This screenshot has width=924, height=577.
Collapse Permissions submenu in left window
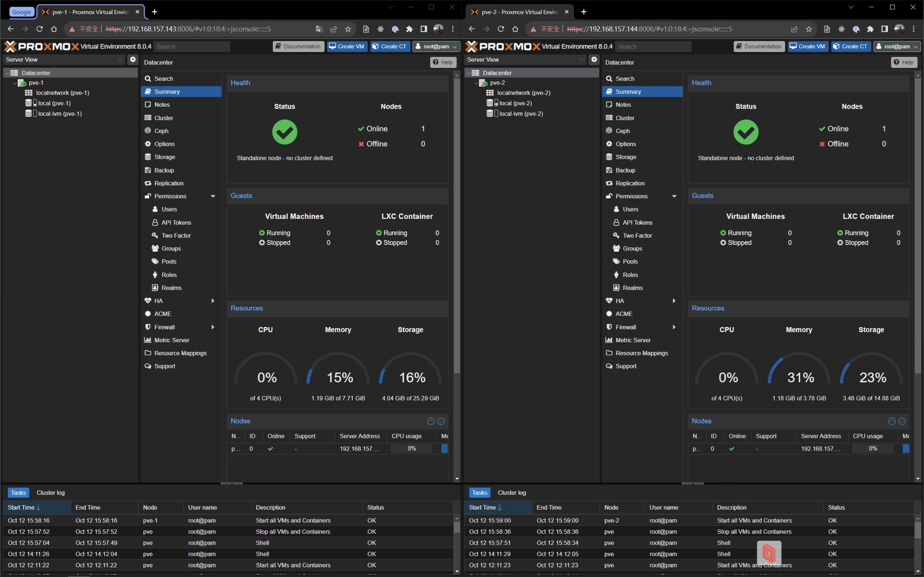click(x=213, y=196)
